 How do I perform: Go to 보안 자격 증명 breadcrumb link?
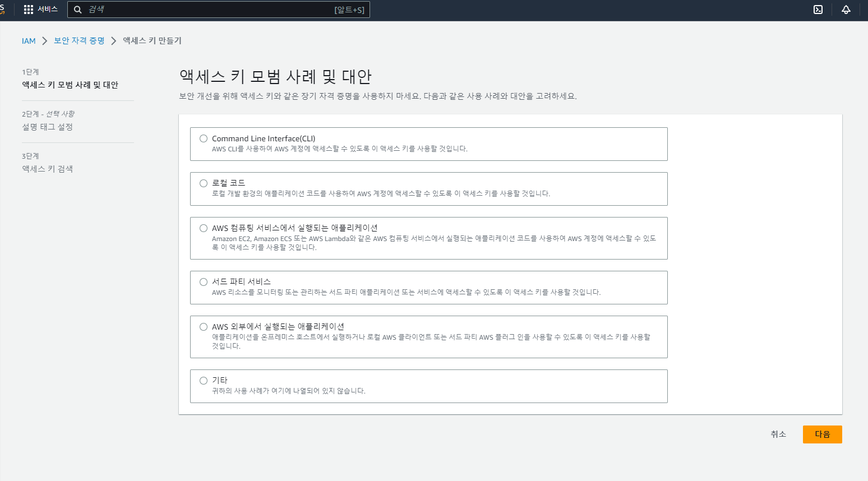(79, 41)
